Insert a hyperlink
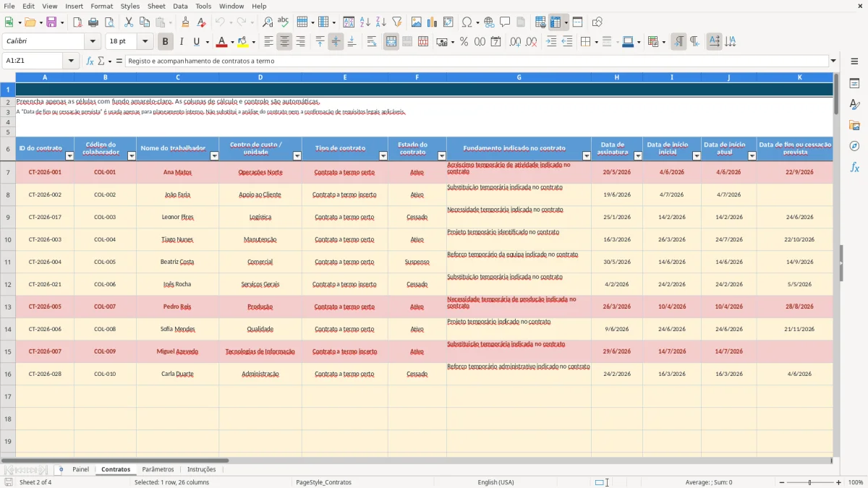This screenshot has height=488, width=868. 489,22
